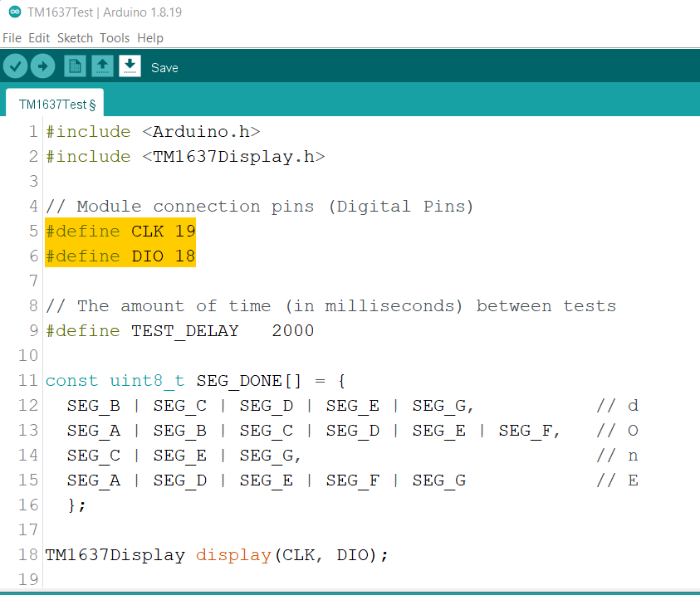Click SEG_F on line 13

[x=526, y=431]
